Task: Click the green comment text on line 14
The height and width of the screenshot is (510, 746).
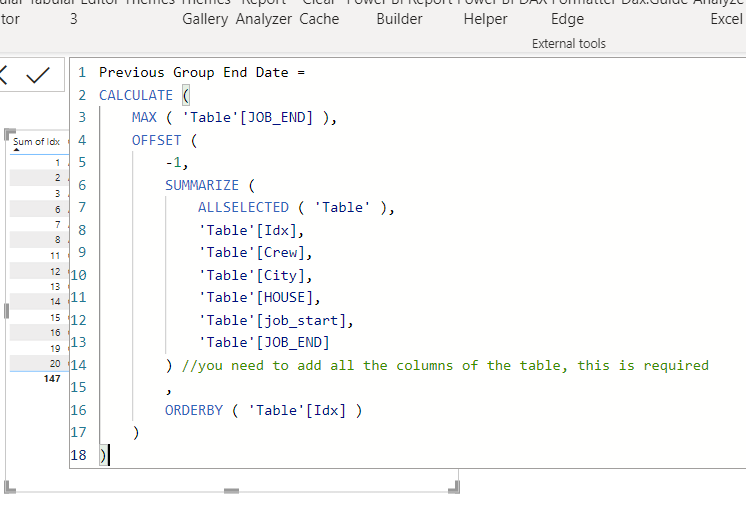Action: 445,365
